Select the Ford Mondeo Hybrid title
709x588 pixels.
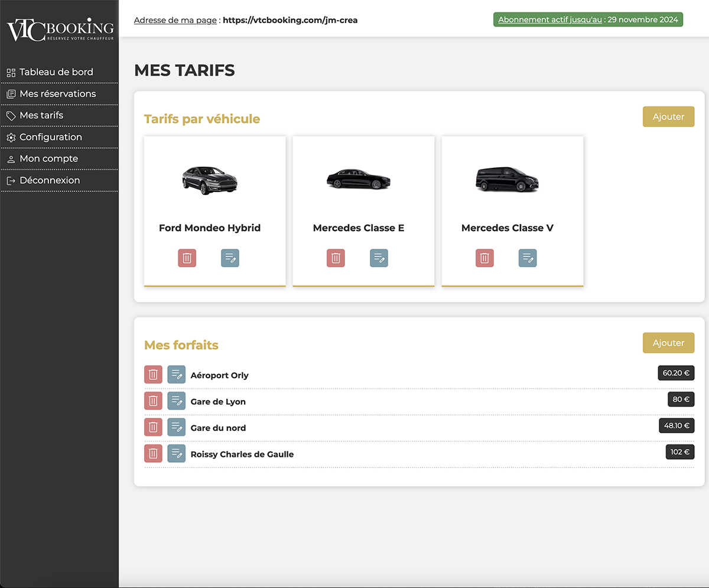[x=210, y=228]
